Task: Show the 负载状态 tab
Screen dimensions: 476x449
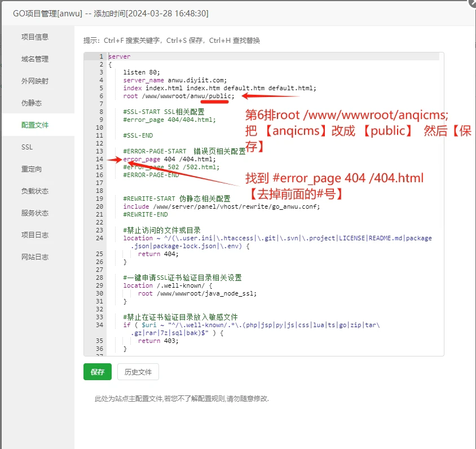Action: click(35, 191)
